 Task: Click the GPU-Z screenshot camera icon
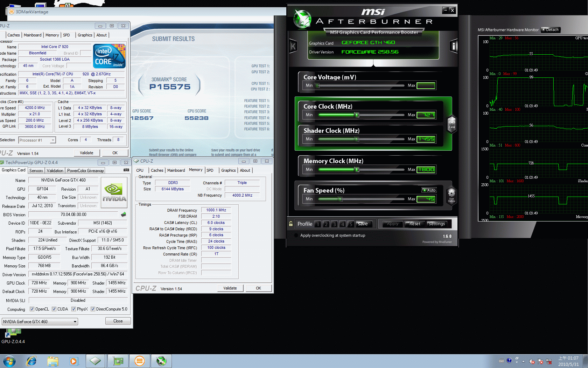[x=126, y=170]
